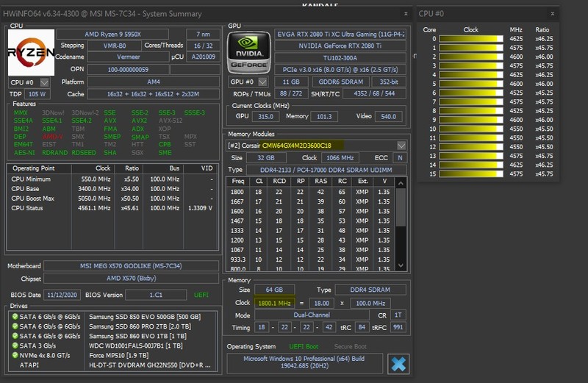Click status icon for Force MP510 NVMe drive
588x383 pixels.
15,355
